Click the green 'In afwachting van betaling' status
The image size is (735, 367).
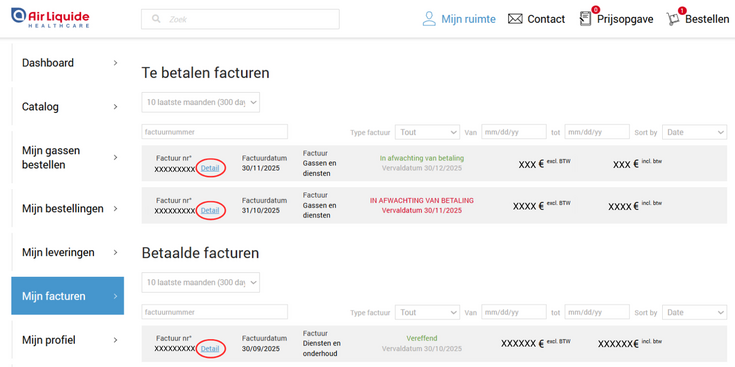click(422, 158)
